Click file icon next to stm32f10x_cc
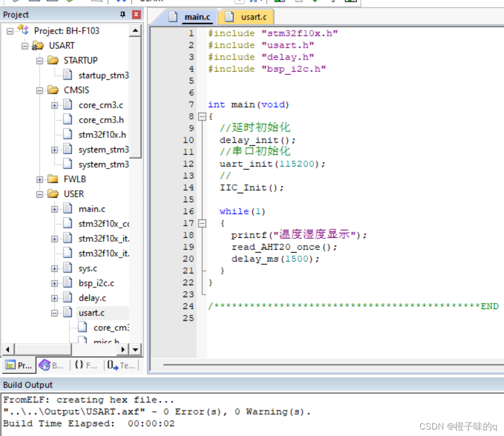The height and width of the screenshot is (436, 504). point(67,223)
